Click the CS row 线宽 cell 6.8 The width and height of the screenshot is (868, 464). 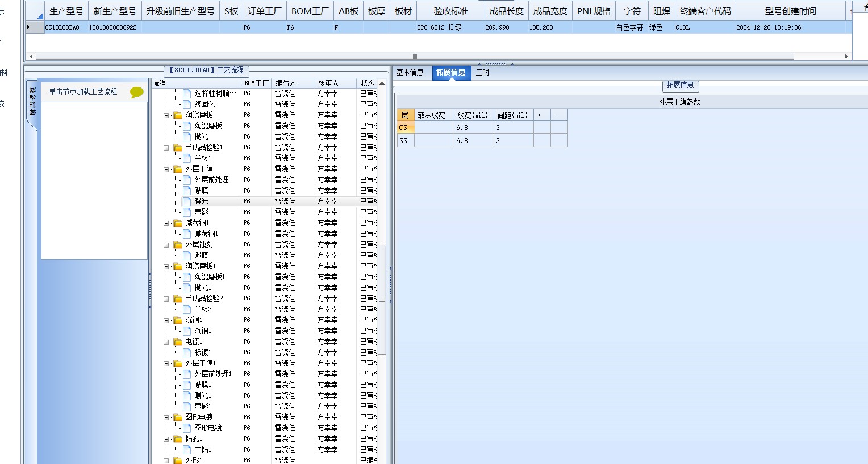[x=474, y=128]
